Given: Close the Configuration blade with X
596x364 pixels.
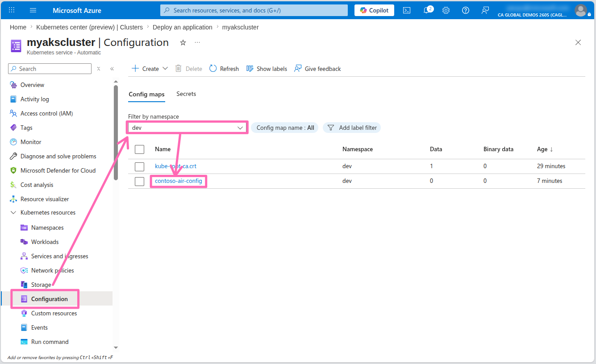Looking at the screenshot, I should click(x=578, y=42).
